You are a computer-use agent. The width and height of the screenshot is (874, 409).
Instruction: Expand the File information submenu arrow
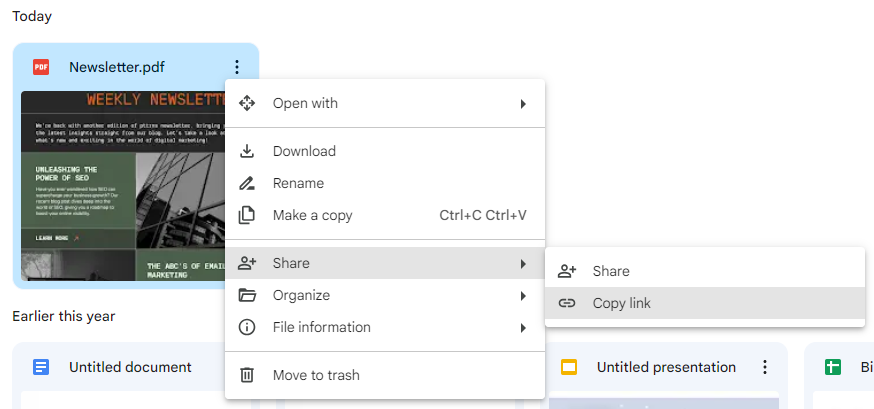click(523, 328)
